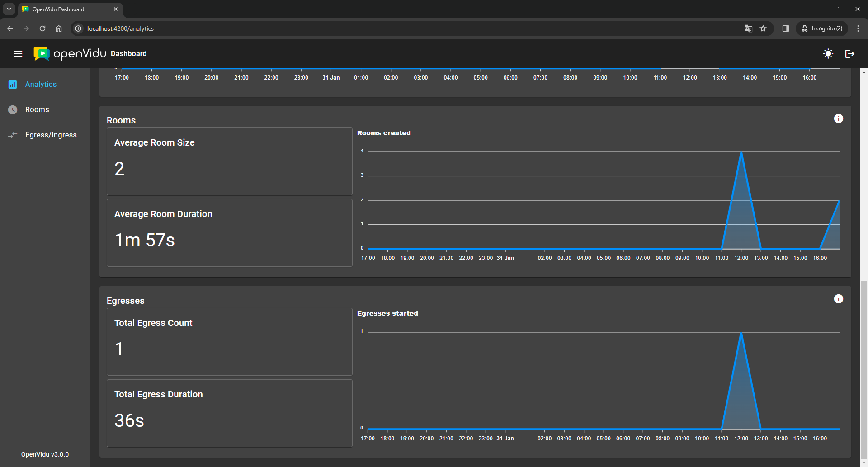Screen dimensions: 868x467
Task: Open Analytics in the sidebar
Action: [x=41, y=85]
